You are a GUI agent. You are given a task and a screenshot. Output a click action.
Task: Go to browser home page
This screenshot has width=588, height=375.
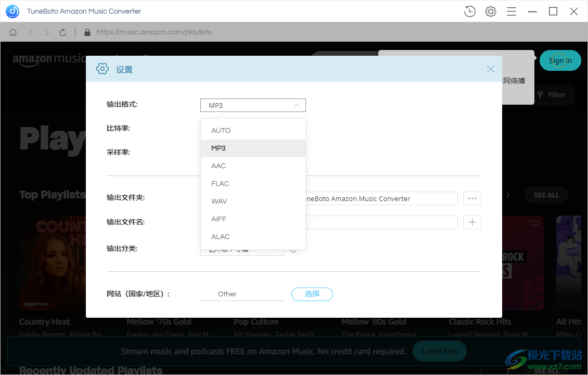coord(13,32)
